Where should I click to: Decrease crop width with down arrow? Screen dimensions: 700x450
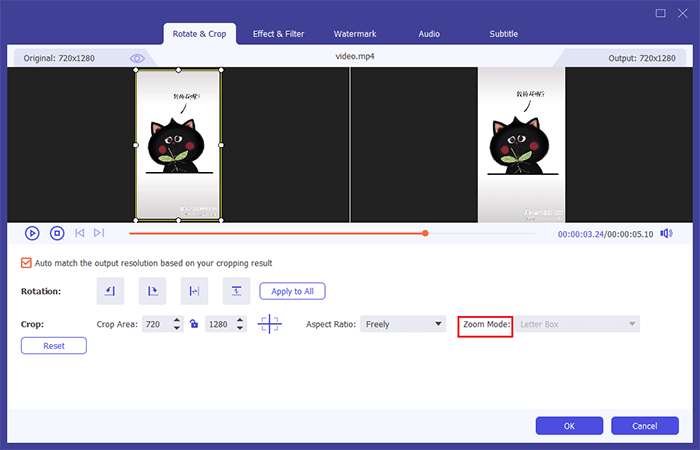tap(177, 328)
